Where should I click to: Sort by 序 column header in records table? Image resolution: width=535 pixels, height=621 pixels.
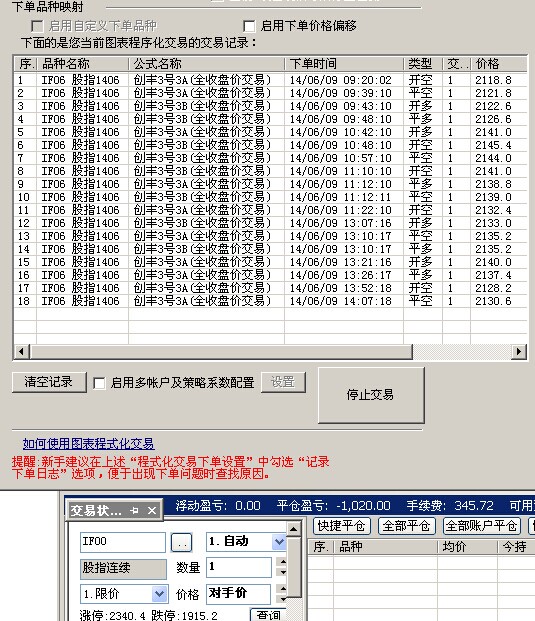click(26, 64)
